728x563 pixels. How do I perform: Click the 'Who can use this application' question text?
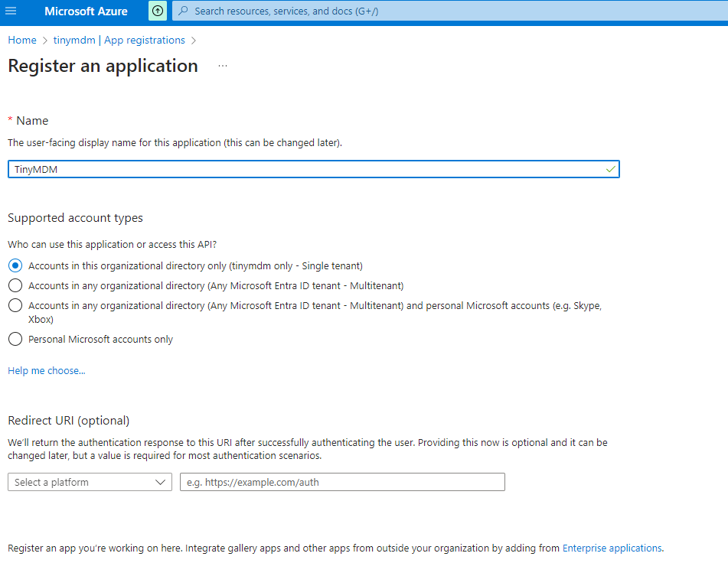pos(113,244)
